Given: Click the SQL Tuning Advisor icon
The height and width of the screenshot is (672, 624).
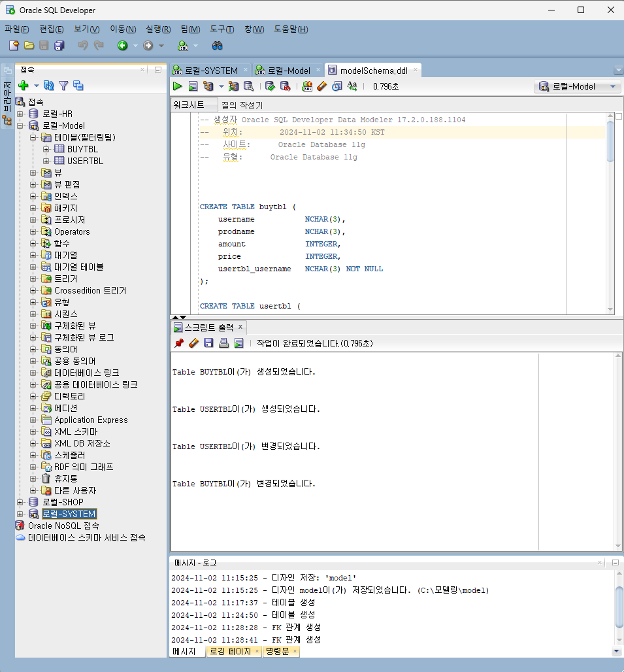Looking at the screenshot, I should click(x=248, y=86).
